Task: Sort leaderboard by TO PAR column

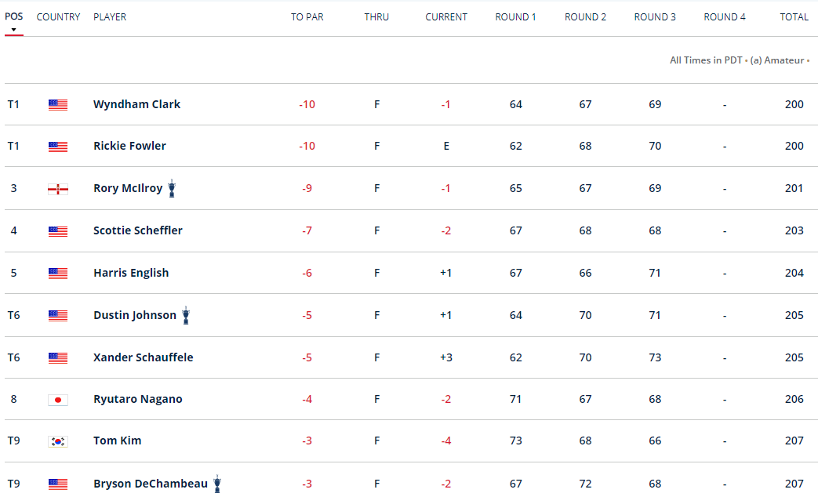Action: (307, 16)
